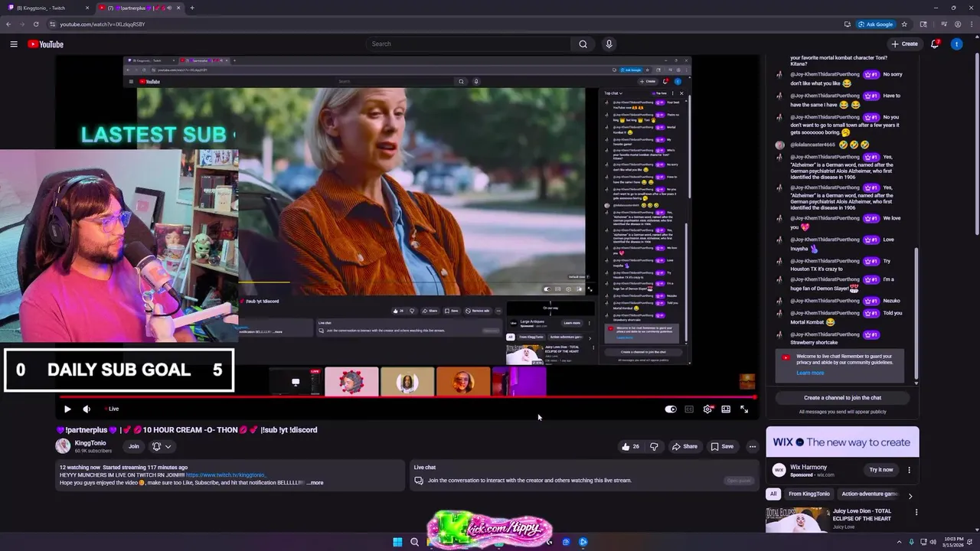
Task: Open YouTube notifications bell
Action: [x=935, y=44]
